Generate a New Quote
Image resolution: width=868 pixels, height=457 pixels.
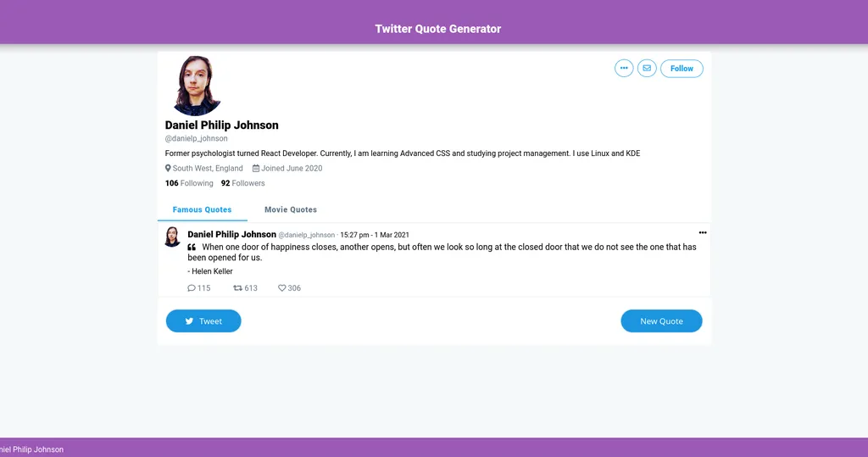pos(661,321)
